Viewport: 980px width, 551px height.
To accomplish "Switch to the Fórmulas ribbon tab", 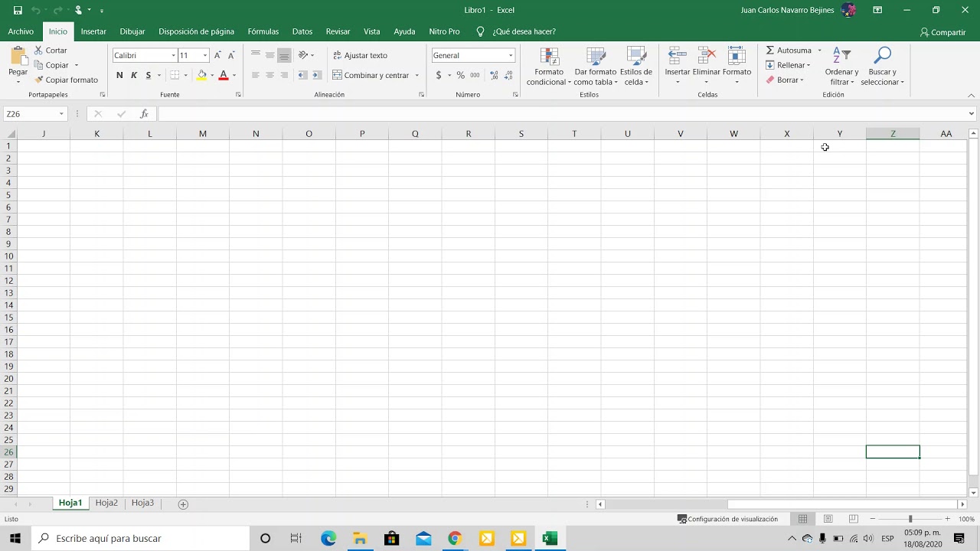I will pos(263,31).
